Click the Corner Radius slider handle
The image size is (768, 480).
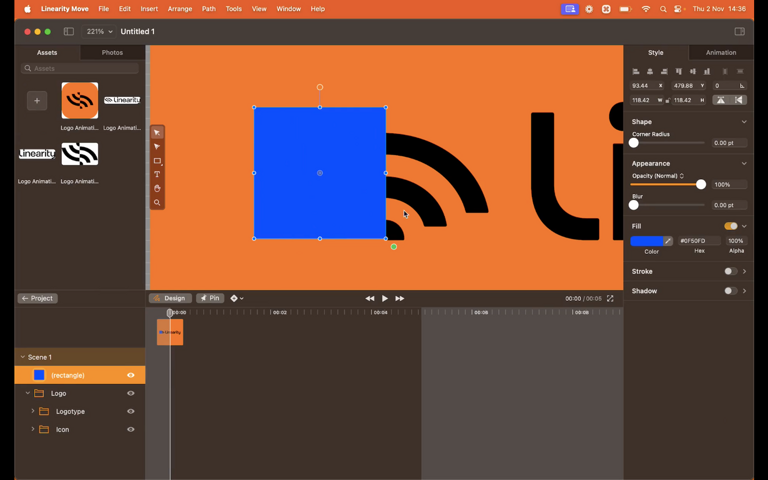[x=634, y=143]
